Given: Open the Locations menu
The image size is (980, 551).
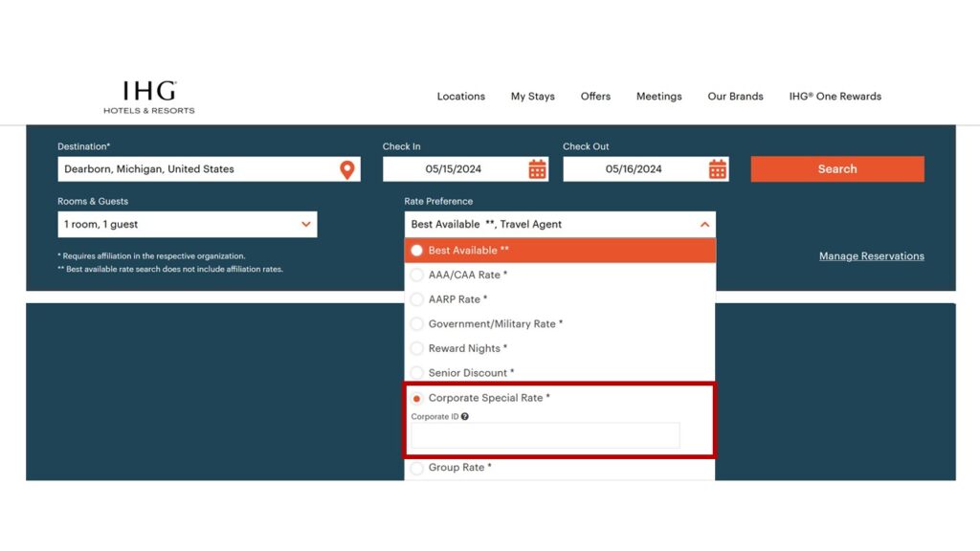Looking at the screenshot, I should pos(461,97).
